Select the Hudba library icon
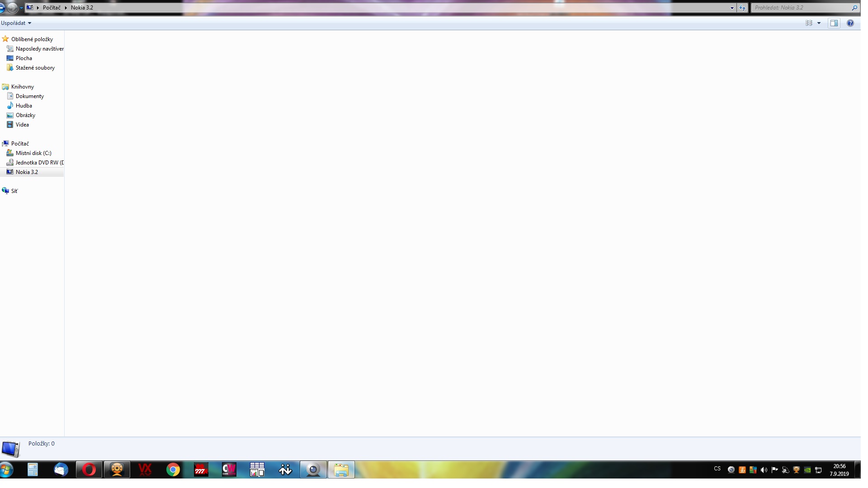Image resolution: width=868 pixels, height=488 pixels. [10, 106]
